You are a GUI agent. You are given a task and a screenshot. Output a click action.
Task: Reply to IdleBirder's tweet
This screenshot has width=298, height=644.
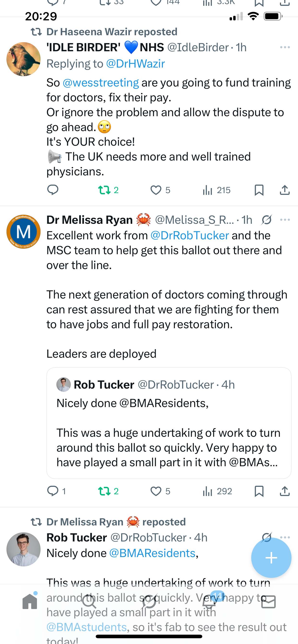pos(53,190)
